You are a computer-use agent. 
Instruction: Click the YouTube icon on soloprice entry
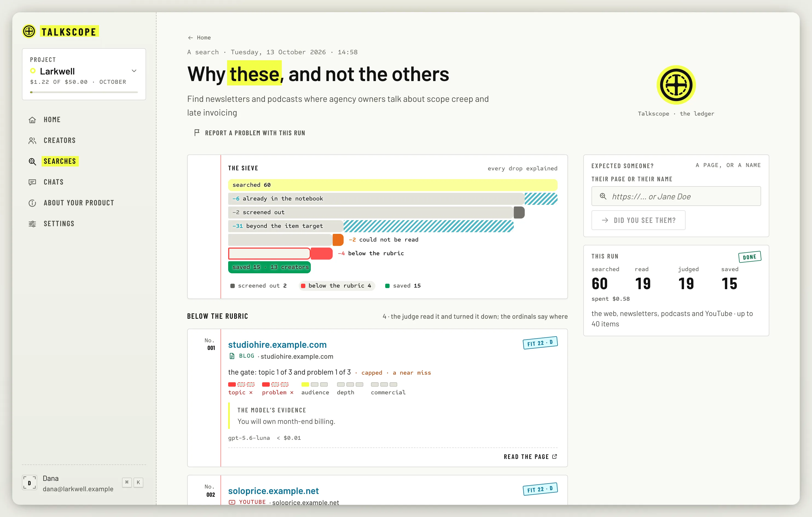pos(232,502)
